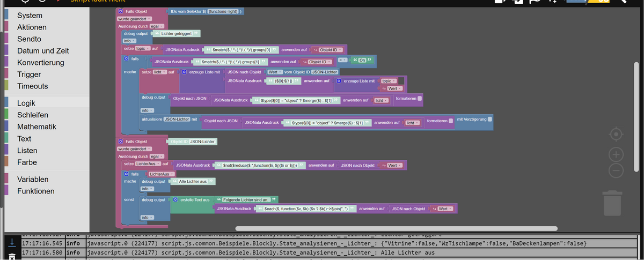This screenshot has height=260, width=644.
Task: Open the Mathematik toolbox category
Action: (x=36, y=127)
